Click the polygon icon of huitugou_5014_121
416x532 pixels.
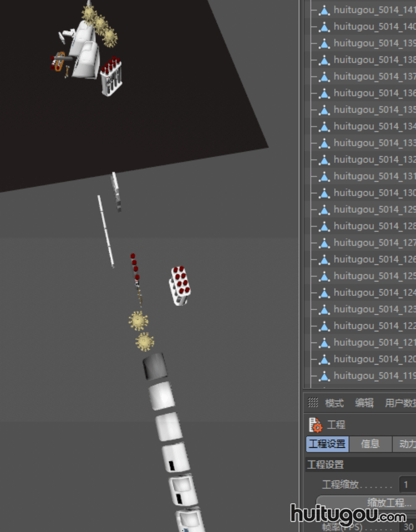(x=324, y=343)
